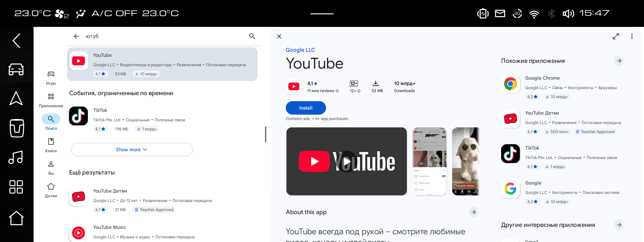Viewport: 644px width, 242px height.
Task: Open the mail envelope icon in status bar
Action: [x=500, y=13]
